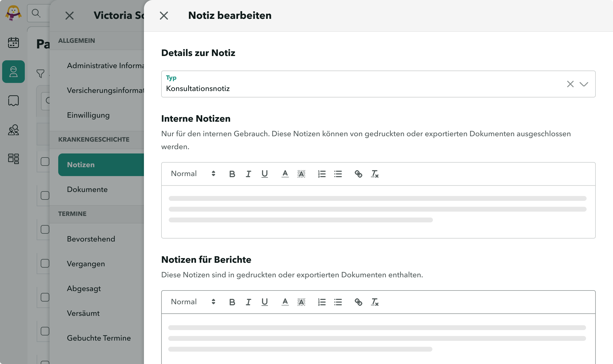This screenshot has height=364, width=613.
Task: Open background color picker in Interne Notizen
Action: [x=301, y=174]
